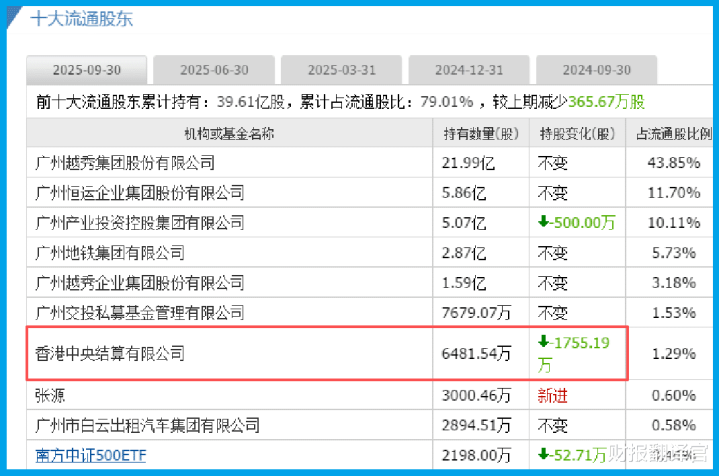The height and width of the screenshot is (476, 719).
Task: Click the 5.86亿 holding value
Action: point(464,193)
